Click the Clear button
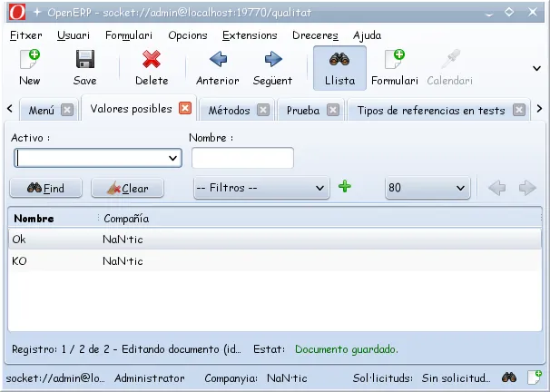The width and height of the screenshot is (550, 392). point(127,188)
